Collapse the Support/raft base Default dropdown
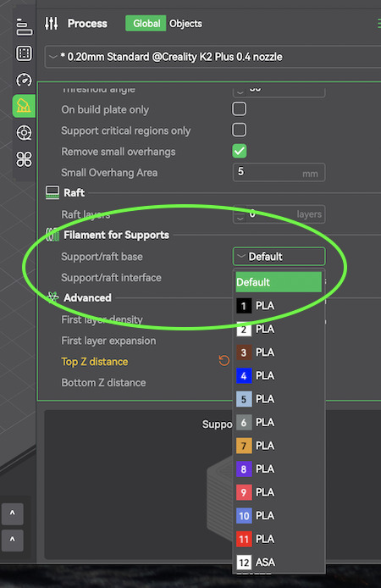The width and height of the screenshot is (381, 588). [279, 257]
